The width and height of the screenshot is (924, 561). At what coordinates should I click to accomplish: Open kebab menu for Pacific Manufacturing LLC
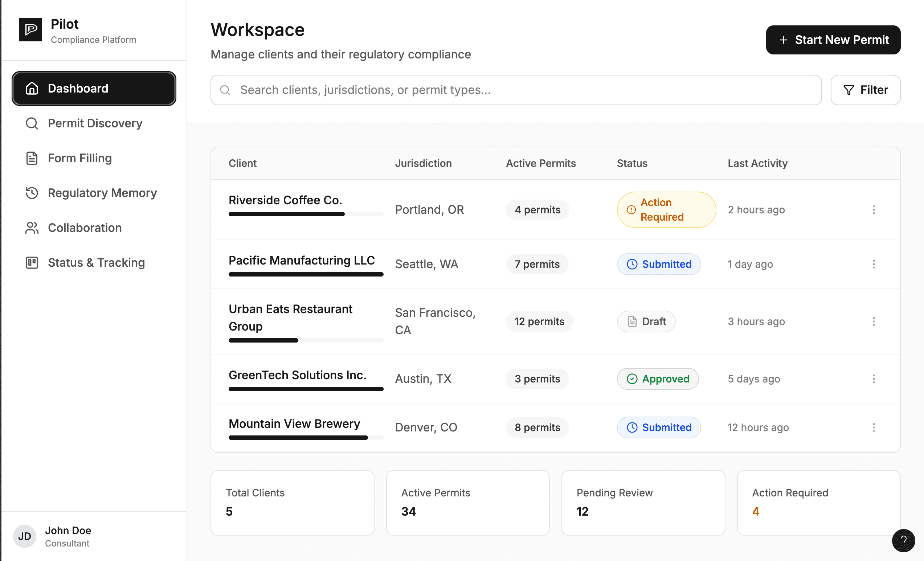tap(874, 265)
